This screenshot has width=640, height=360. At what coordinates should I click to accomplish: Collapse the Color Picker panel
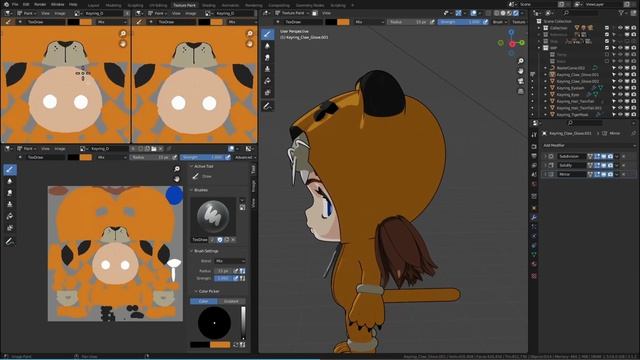[196, 291]
